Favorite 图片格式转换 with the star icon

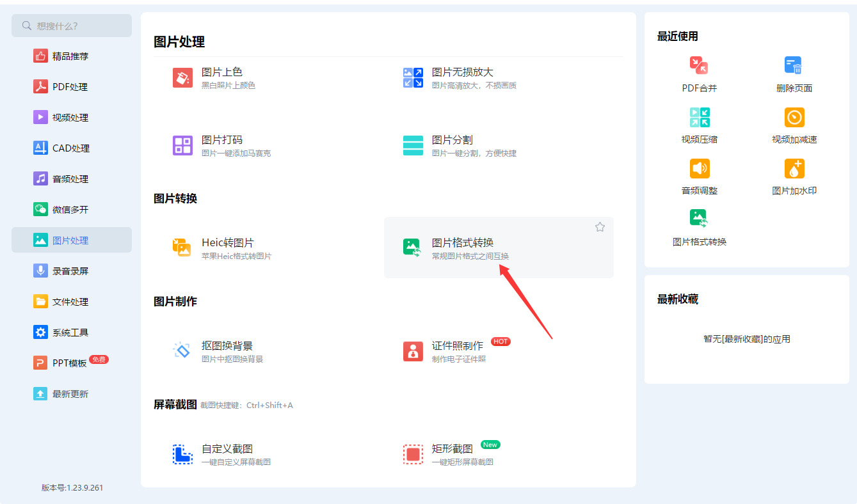pyautogui.click(x=600, y=227)
